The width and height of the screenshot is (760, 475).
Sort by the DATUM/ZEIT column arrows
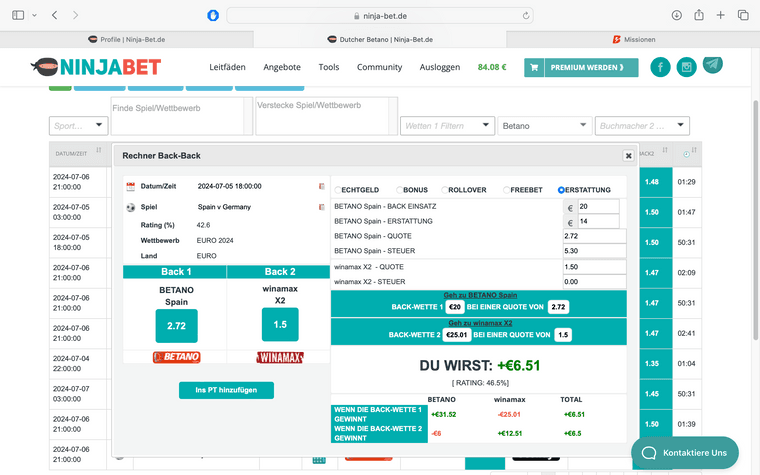(x=99, y=150)
